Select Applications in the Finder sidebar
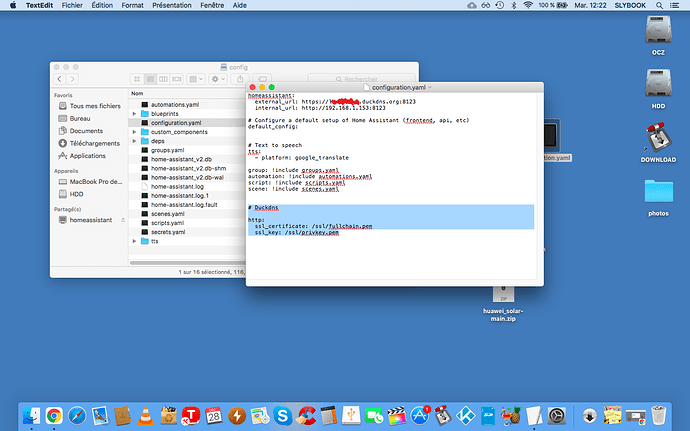The height and width of the screenshot is (431, 690). 82,155
